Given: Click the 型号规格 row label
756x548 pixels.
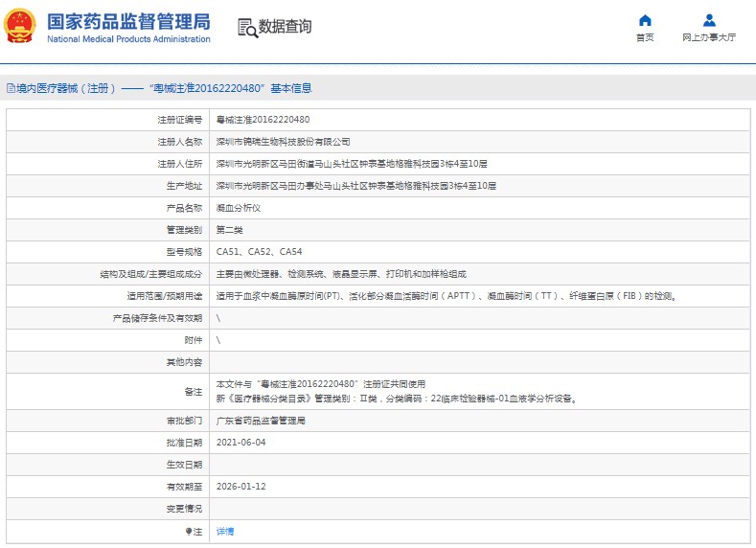Looking at the screenshot, I should (x=184, y=252).
